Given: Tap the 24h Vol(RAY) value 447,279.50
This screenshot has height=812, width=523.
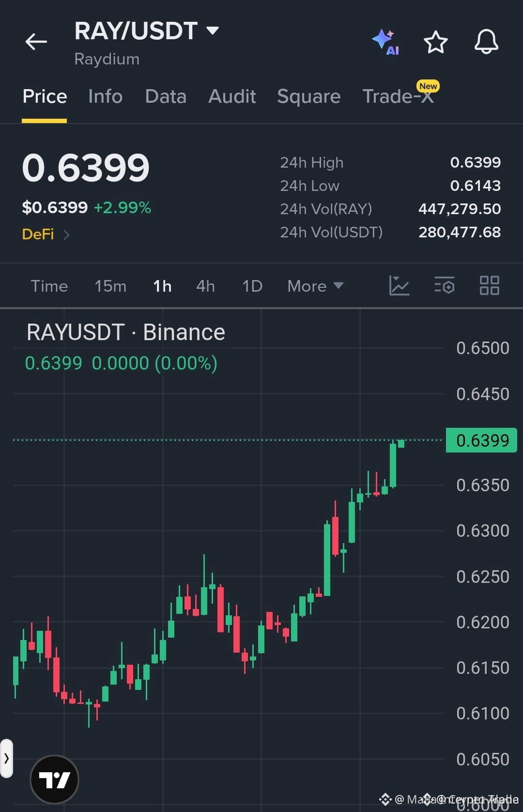Looking at the screenshot, I should tap(460, 209).
